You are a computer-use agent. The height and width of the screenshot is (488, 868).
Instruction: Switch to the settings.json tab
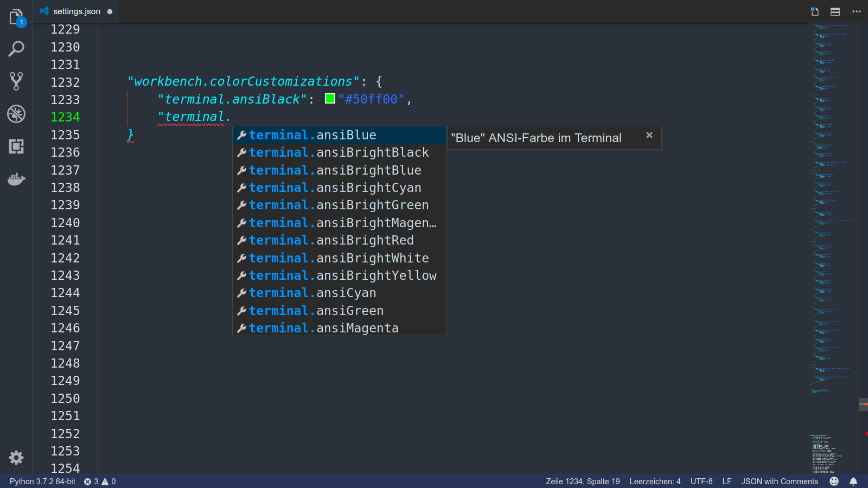tap(76, 11)
